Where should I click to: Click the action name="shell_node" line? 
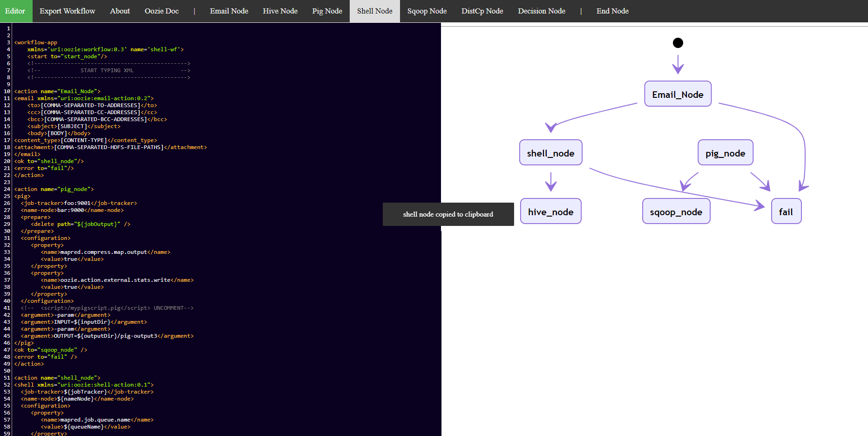(x=57, y=378)
